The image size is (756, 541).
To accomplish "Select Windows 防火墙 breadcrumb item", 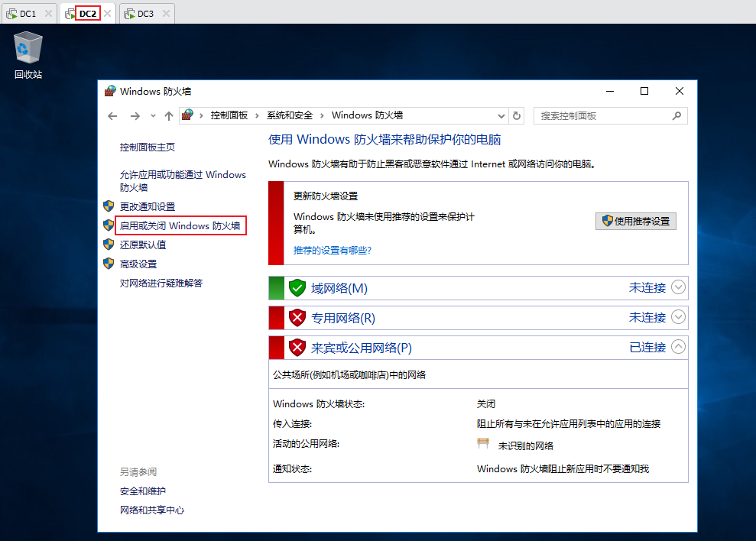I will (367, 115).
